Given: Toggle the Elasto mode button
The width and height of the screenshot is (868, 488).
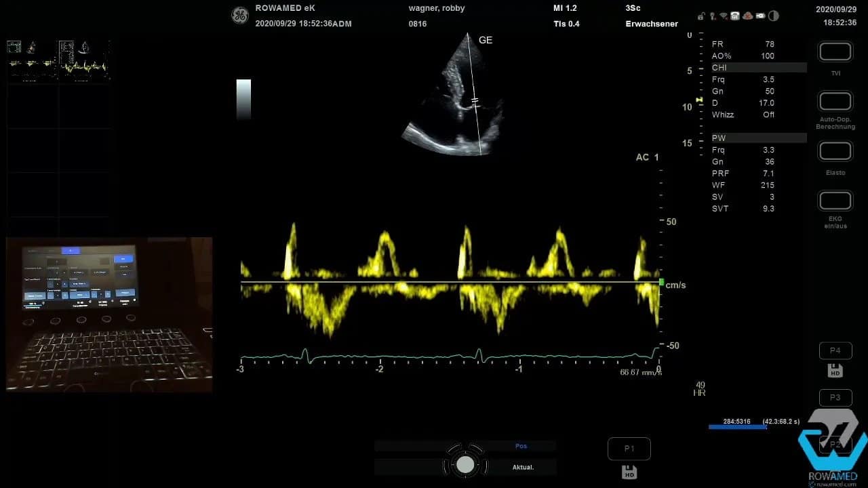Looking at the screenshot, I should click(835, 150).
